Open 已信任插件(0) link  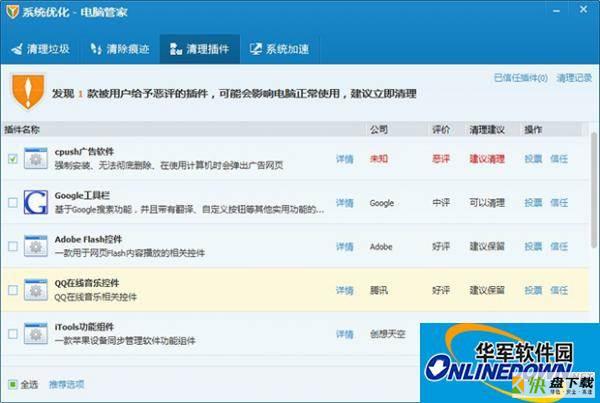click(x=521, y=78)
